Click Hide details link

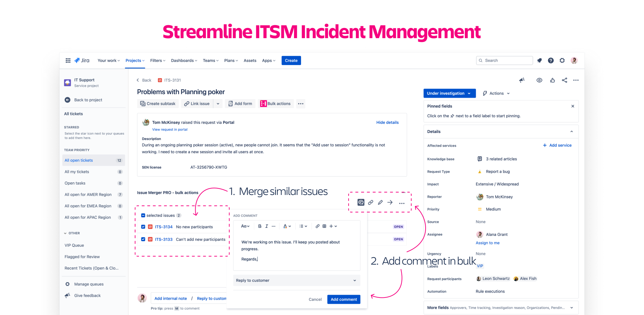(x=387, y=122)
